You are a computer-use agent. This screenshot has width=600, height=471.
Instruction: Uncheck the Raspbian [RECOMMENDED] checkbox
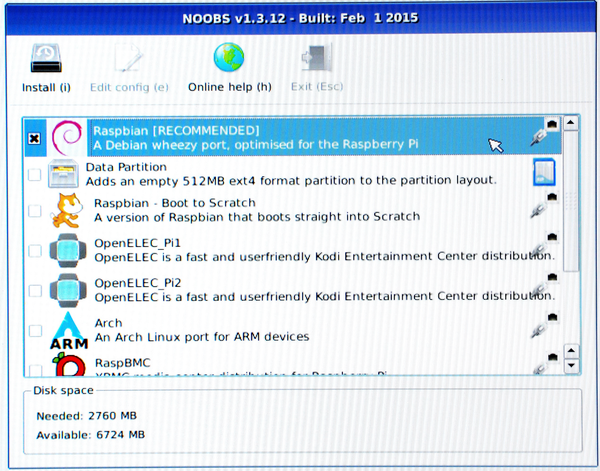coord(34,138)
